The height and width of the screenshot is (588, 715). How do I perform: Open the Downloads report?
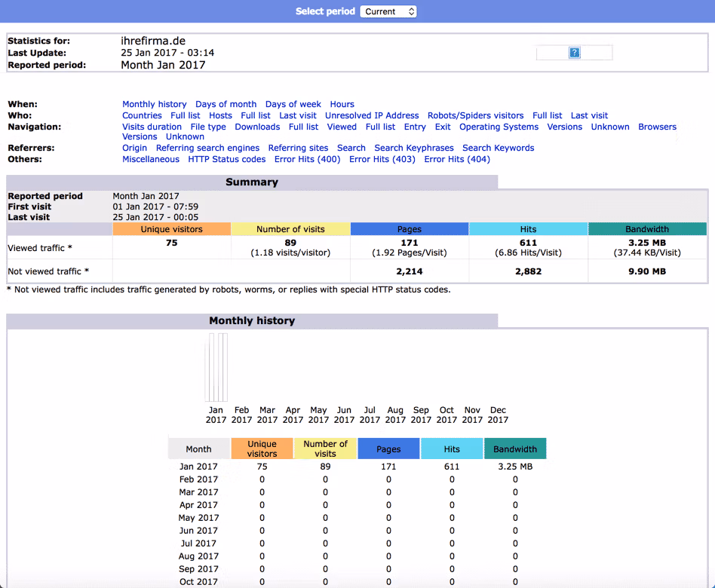[x=257, y=127]
